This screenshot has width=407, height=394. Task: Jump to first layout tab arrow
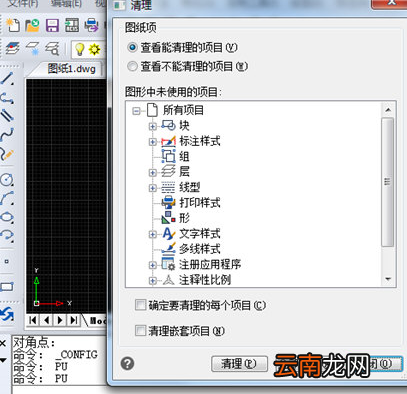(33, 320)
